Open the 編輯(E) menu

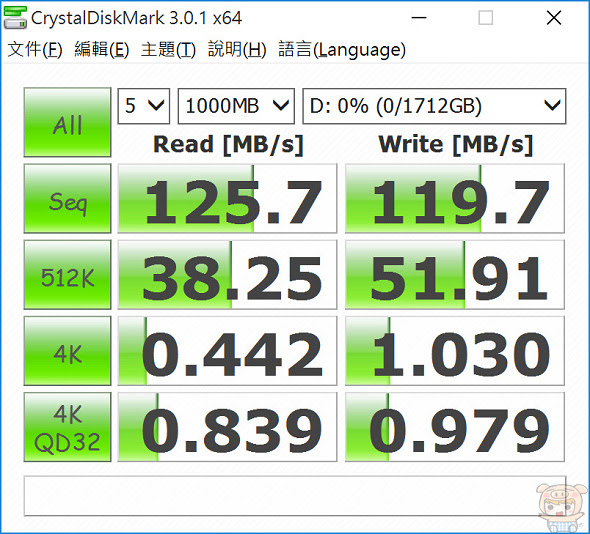point(102,50)
